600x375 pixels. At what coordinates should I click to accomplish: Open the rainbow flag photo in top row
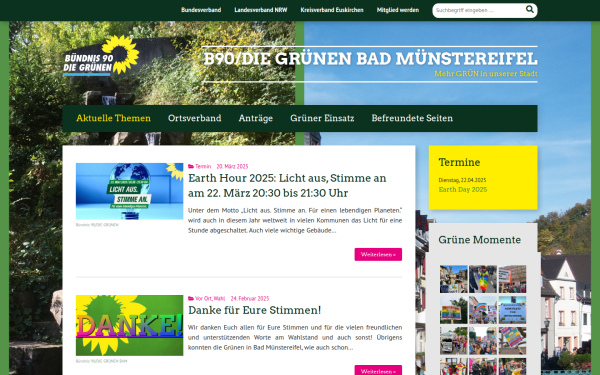click(x=483, y=279)
